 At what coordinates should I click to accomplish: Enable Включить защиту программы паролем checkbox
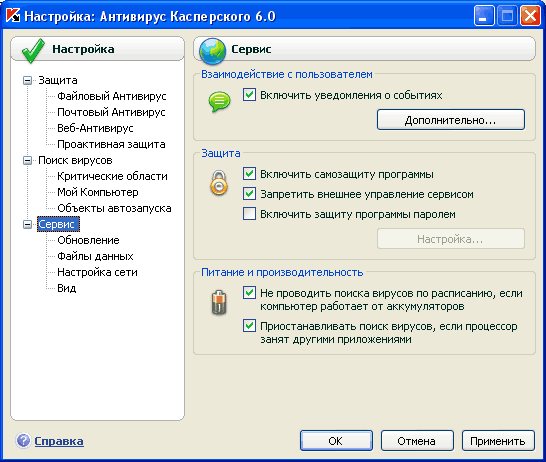pyautogui.click(x=249, y=214)
